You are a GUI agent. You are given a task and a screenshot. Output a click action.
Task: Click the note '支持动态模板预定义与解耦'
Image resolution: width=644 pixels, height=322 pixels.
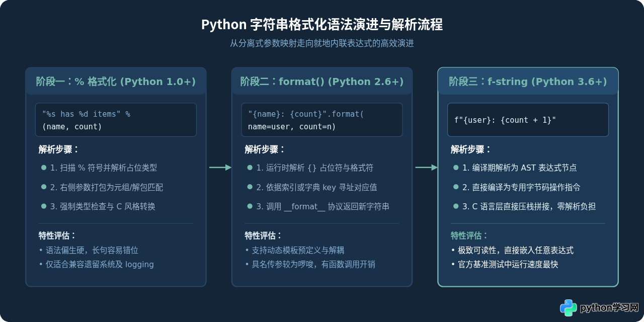pyautogui.click(x=298, y=250)
